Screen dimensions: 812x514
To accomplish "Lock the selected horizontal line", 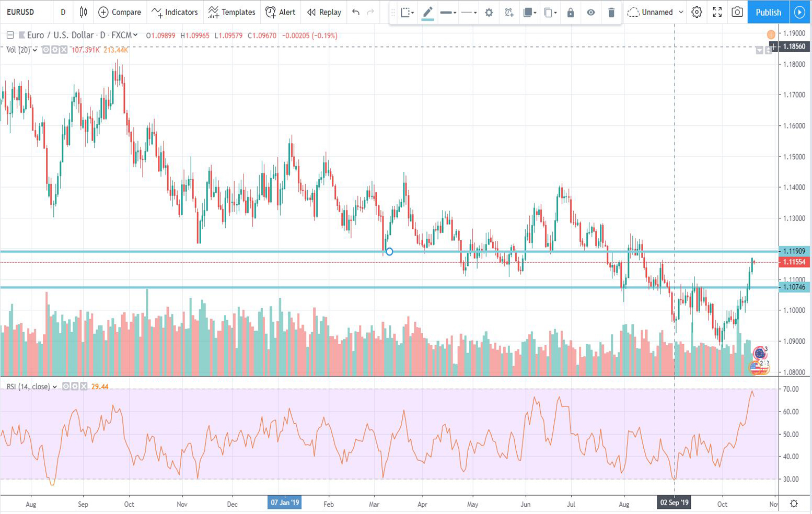I will [571, 13].
